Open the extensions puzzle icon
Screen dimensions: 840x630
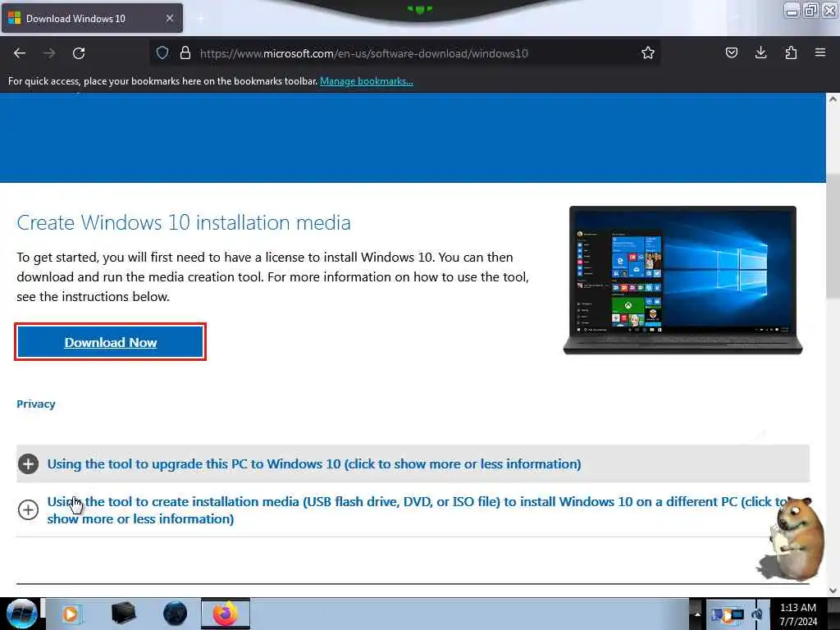(791, 52)
